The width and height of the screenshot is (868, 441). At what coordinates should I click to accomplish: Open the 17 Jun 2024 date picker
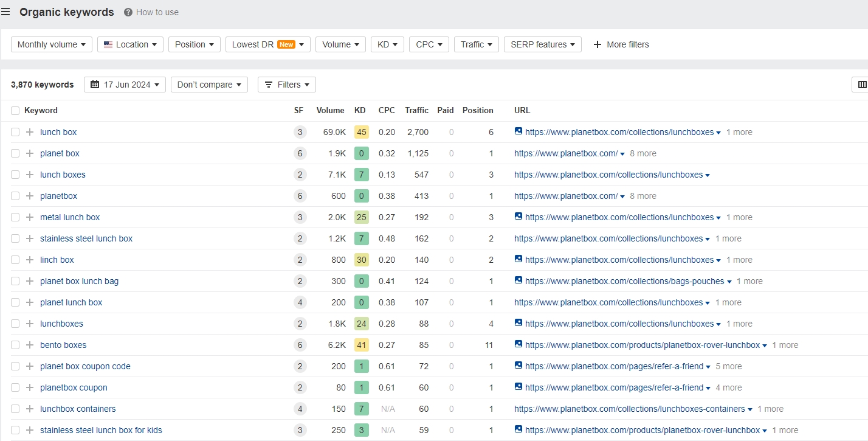(x=125, y=85)
